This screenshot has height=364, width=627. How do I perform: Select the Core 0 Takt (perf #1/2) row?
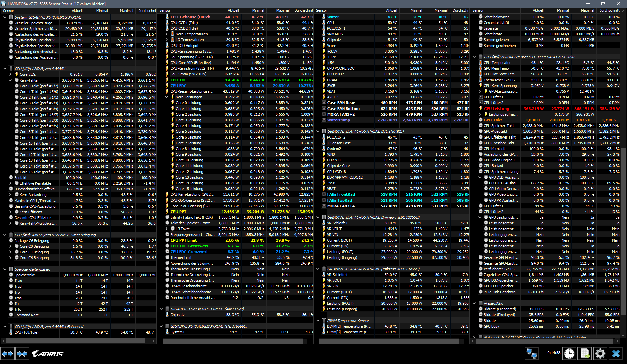click(x=84, y=86)
